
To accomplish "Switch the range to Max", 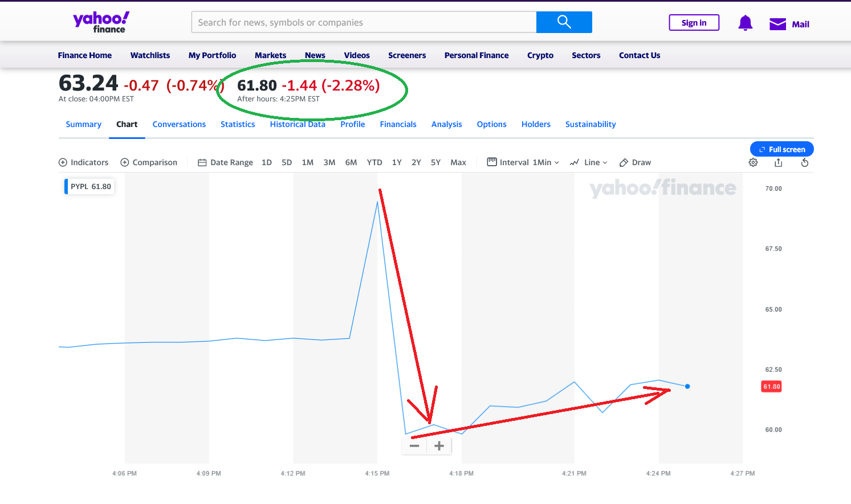I will (458, 162).
